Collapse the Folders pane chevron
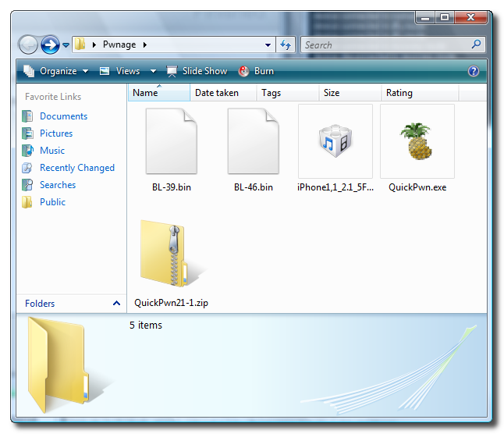The width and height of the screenshot is (504, 434). pos(116,304)
